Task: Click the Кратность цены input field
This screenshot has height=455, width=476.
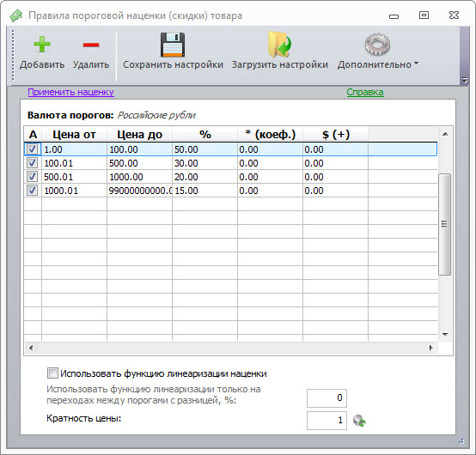Action: click(326, 421)
